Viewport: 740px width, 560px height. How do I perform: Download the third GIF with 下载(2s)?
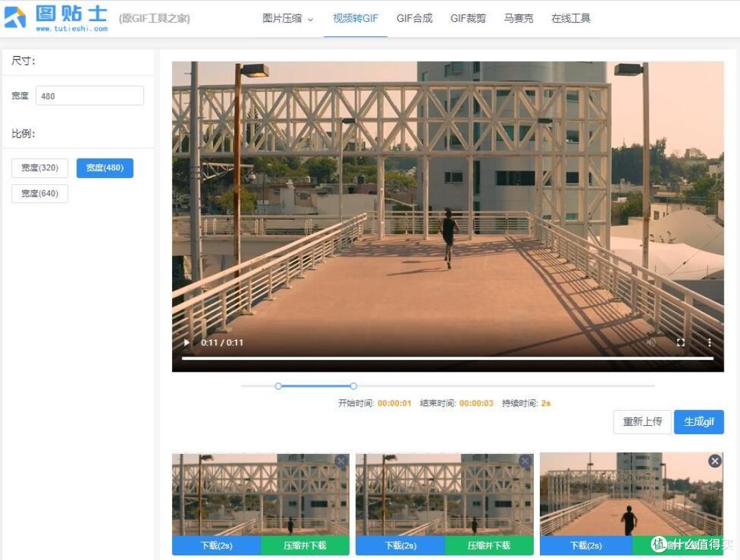click(x=586, y=546)
